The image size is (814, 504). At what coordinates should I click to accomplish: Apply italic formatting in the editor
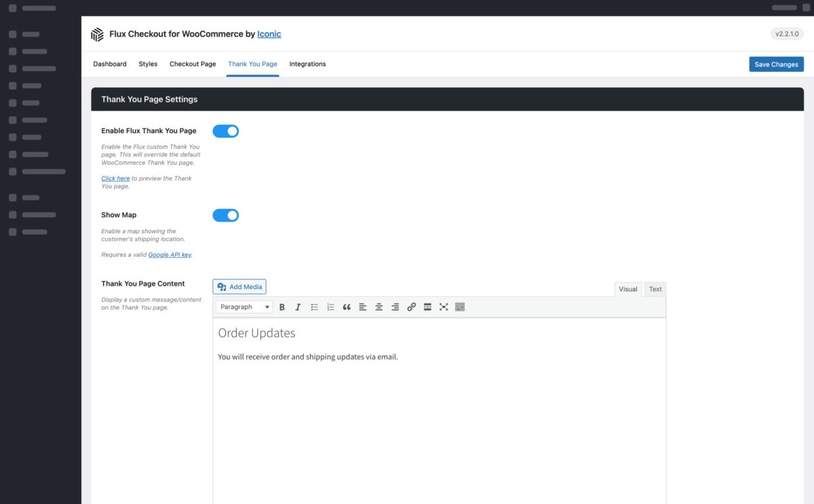pos(298,307)
